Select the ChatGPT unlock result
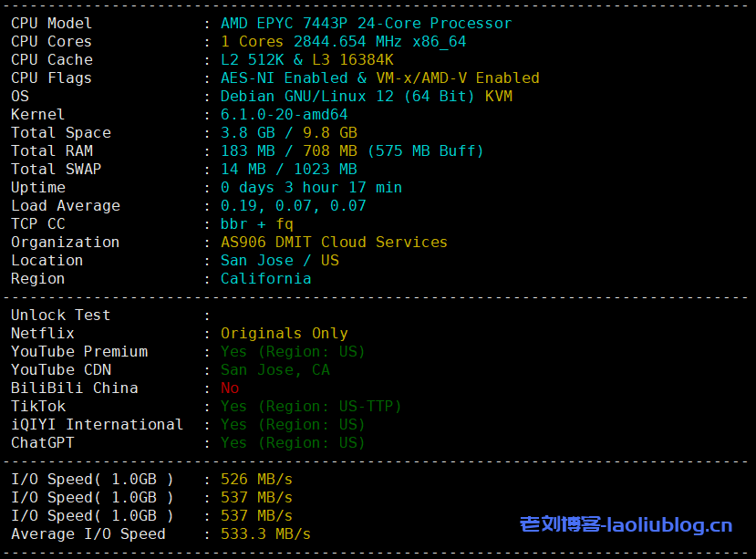The image size is (756, 559). tap(293, 443)
